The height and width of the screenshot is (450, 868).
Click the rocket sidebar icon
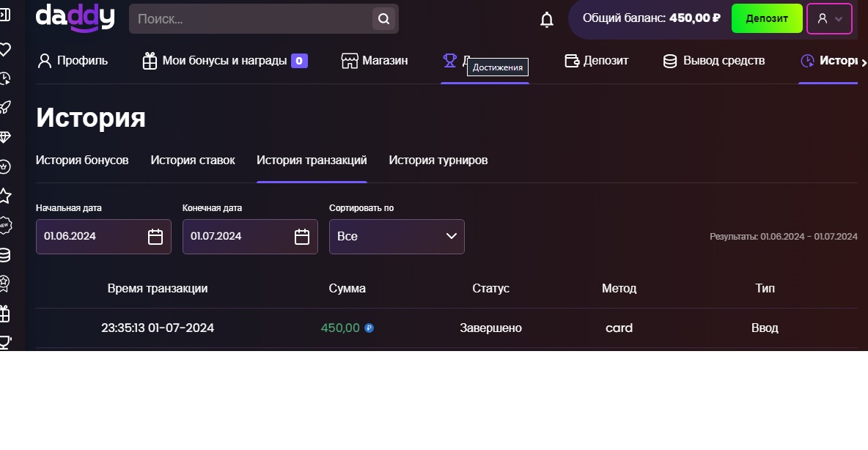pyautogui.click(x=4, y=108)
